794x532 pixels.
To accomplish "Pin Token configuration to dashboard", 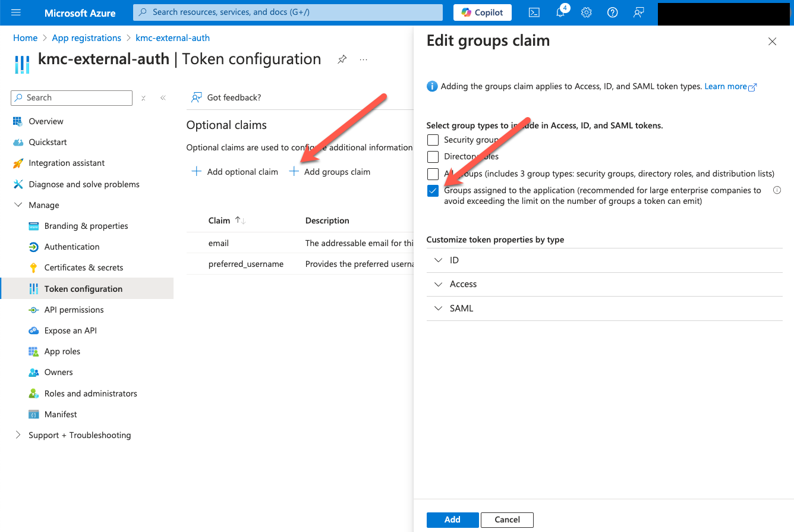I will coord(342,59).
